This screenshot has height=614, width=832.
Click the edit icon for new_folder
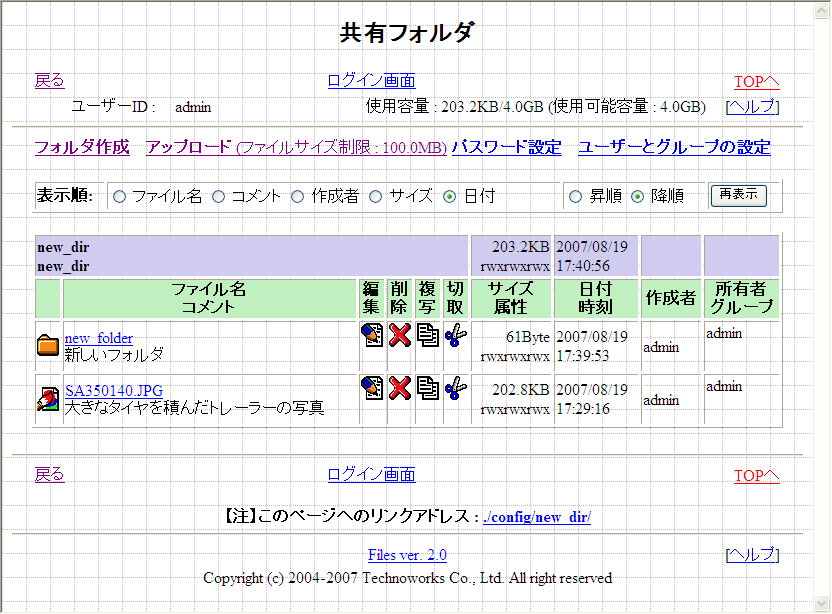372,335
